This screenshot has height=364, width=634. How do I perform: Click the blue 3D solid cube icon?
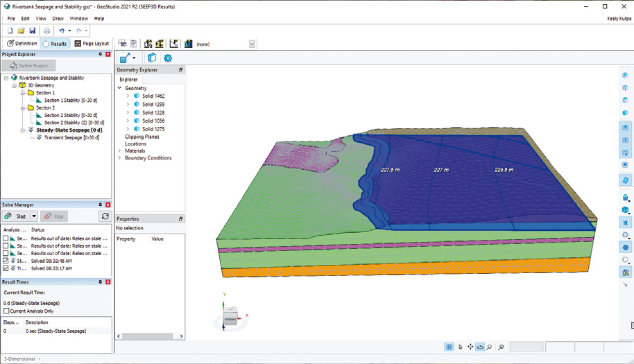(152, 58)
